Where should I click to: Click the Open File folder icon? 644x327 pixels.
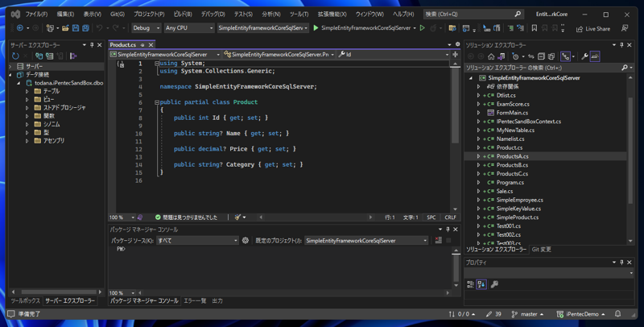65,28
